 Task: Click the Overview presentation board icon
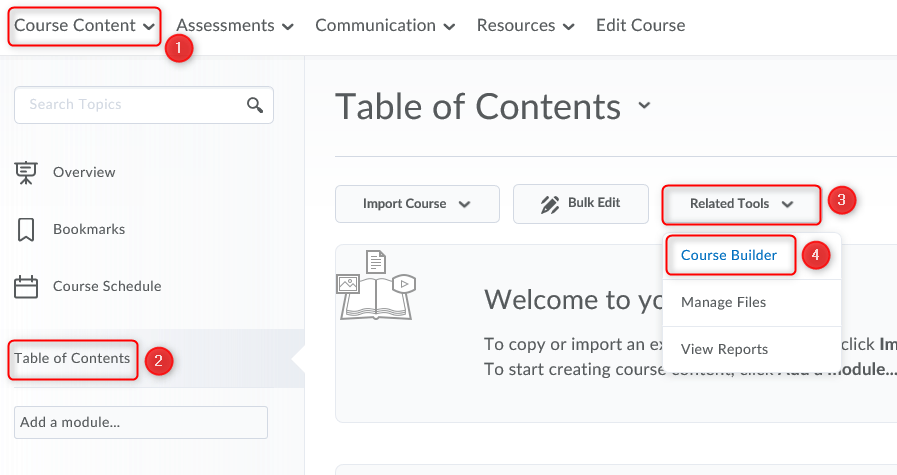click(26, 172)
